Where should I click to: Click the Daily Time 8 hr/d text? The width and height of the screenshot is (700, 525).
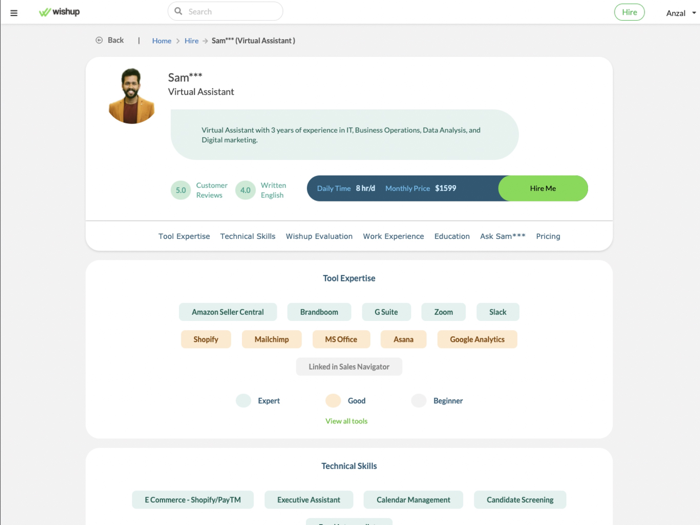[346, 188]
